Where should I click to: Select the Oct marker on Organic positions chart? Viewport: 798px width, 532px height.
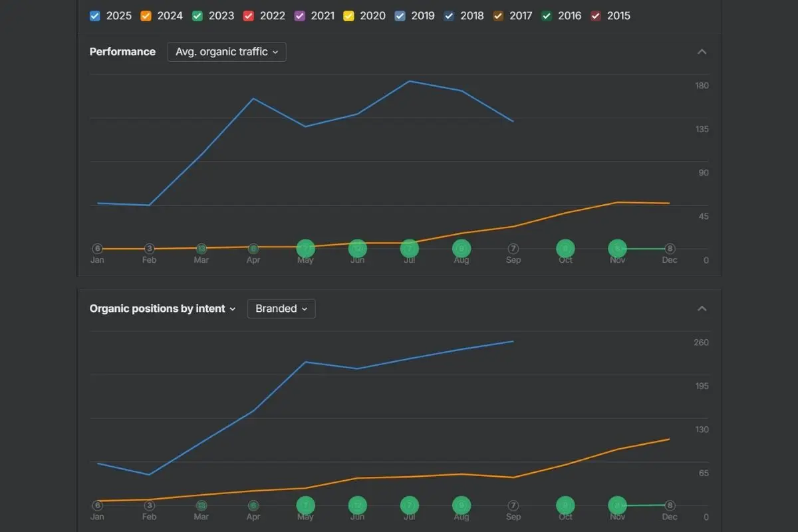[x=565, y=505]
